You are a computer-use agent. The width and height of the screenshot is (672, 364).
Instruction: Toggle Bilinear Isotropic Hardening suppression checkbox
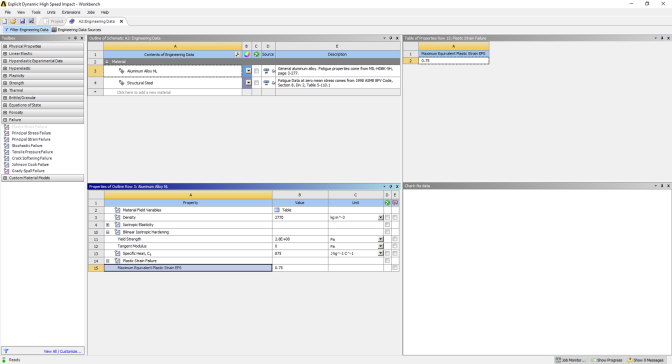click(387, 232)
